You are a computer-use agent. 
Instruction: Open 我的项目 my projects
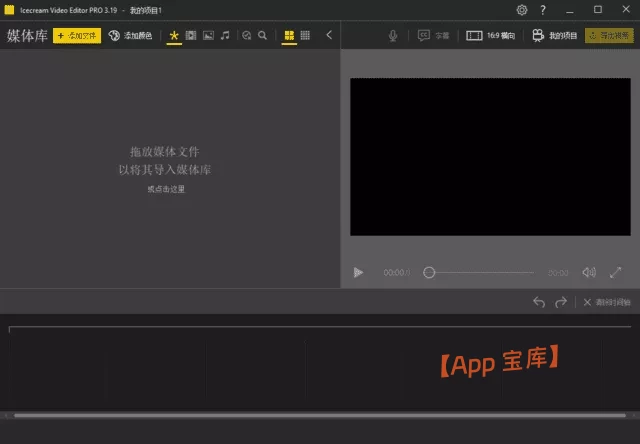point(555,36)
